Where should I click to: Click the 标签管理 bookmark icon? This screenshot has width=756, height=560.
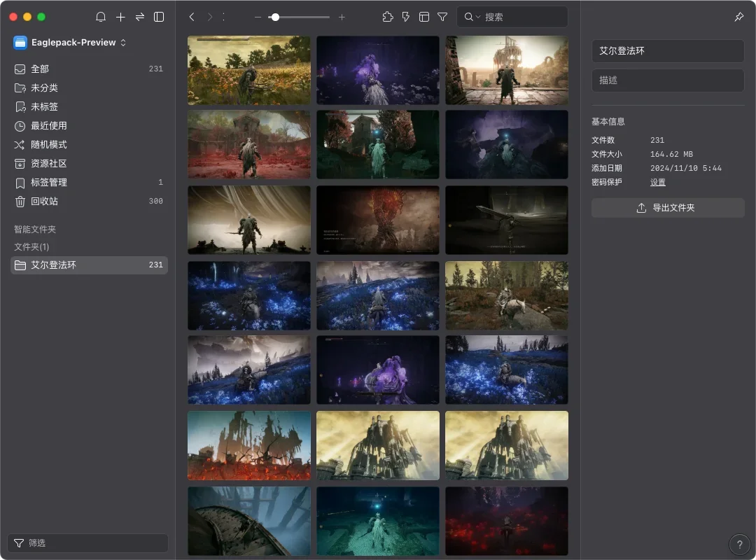(20, 183)
